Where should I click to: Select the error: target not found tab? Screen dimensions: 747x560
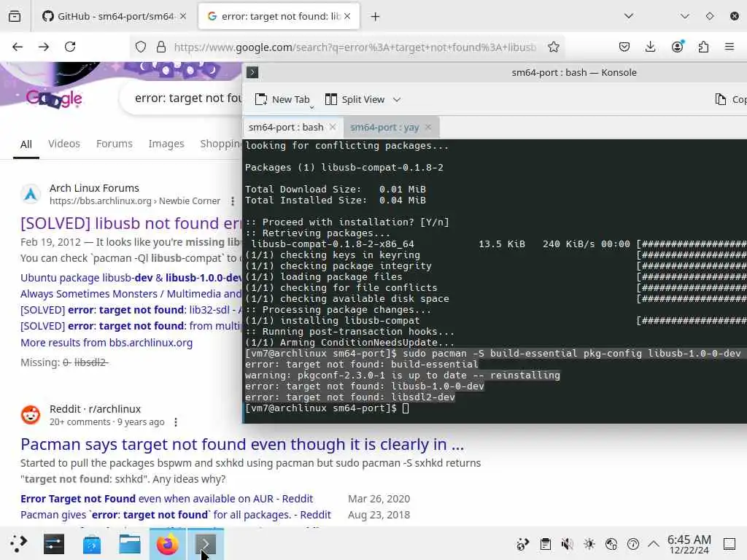[279, 16]
